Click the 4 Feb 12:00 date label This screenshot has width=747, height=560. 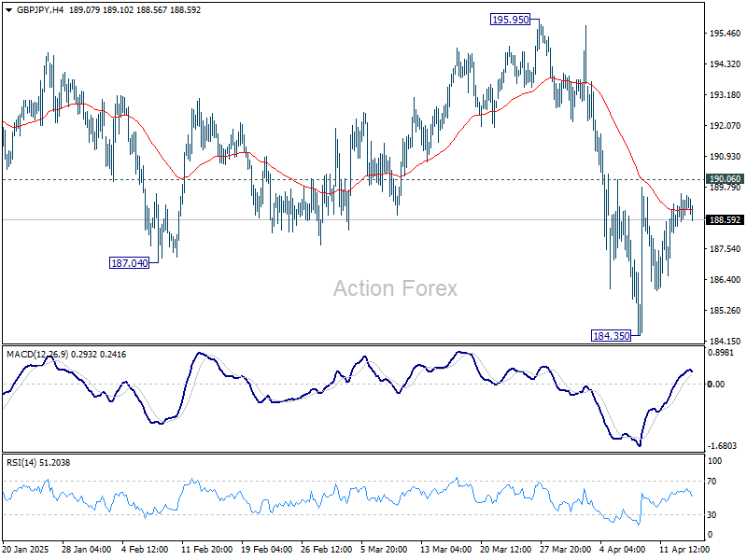pyautogui.click(x=145, y=550)
